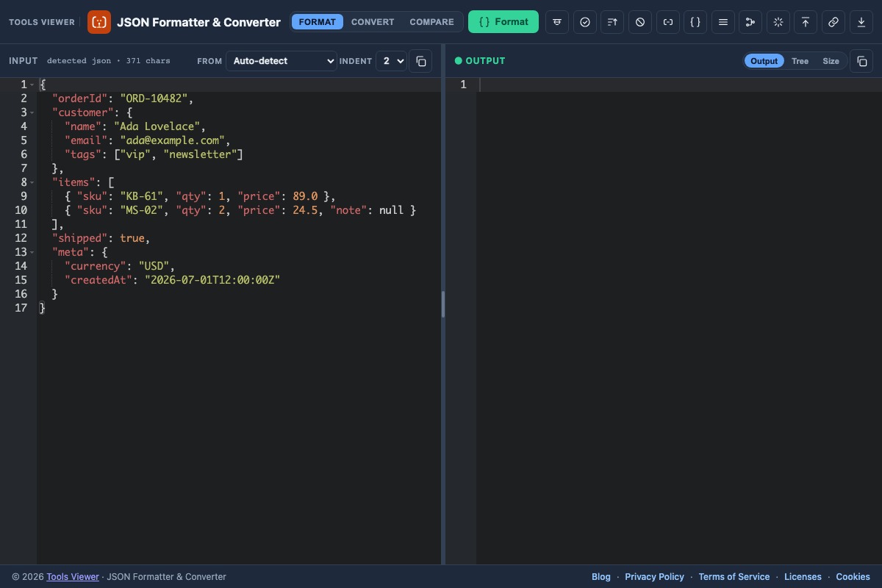
Task: Click the "ada@example.com" email value
Action: (172, 140)
